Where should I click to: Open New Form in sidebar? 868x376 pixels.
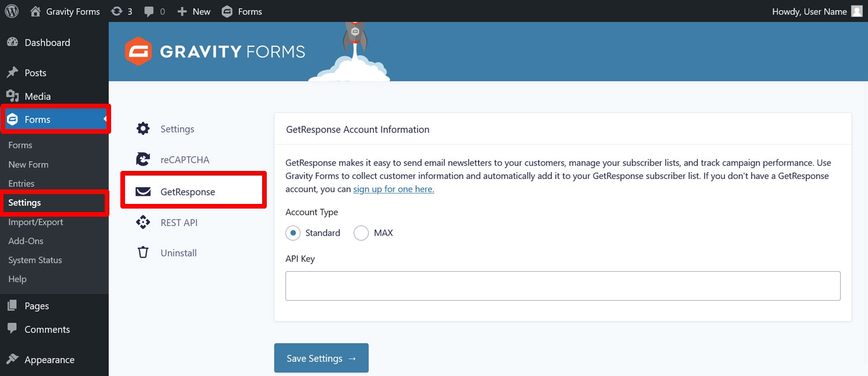(28, 165)
